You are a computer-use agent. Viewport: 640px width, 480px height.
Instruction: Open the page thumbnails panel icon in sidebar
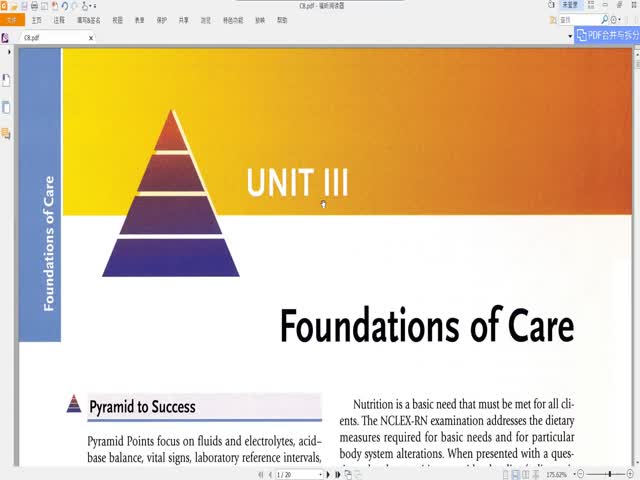(7, 107)
